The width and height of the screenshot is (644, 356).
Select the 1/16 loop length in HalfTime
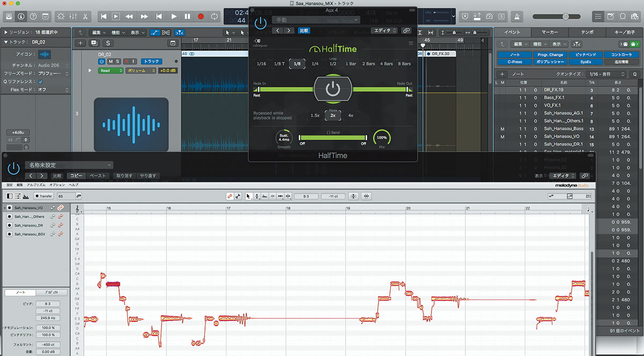point(261,64)
